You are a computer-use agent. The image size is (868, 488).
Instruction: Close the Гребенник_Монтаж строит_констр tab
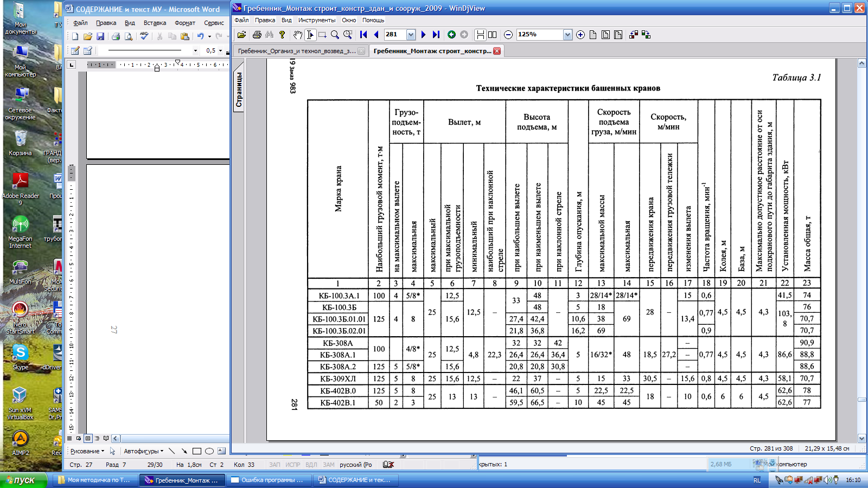pyautogui.click(x=497, y=51)
